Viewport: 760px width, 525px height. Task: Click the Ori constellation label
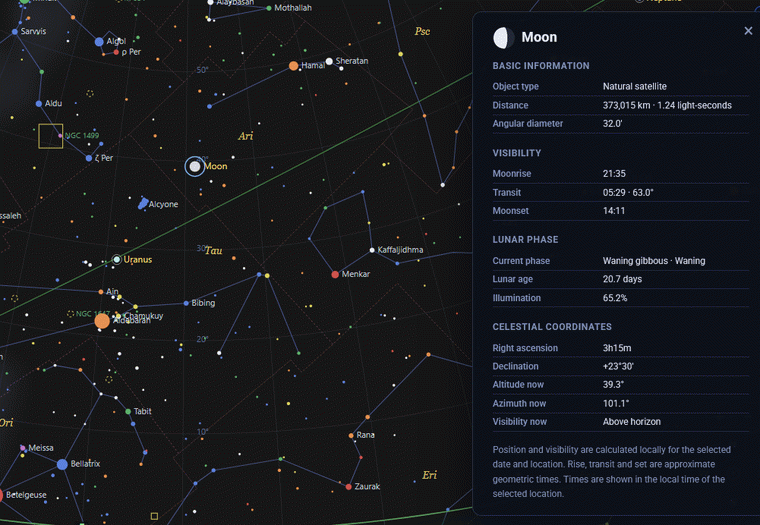[x=6, y=423]
